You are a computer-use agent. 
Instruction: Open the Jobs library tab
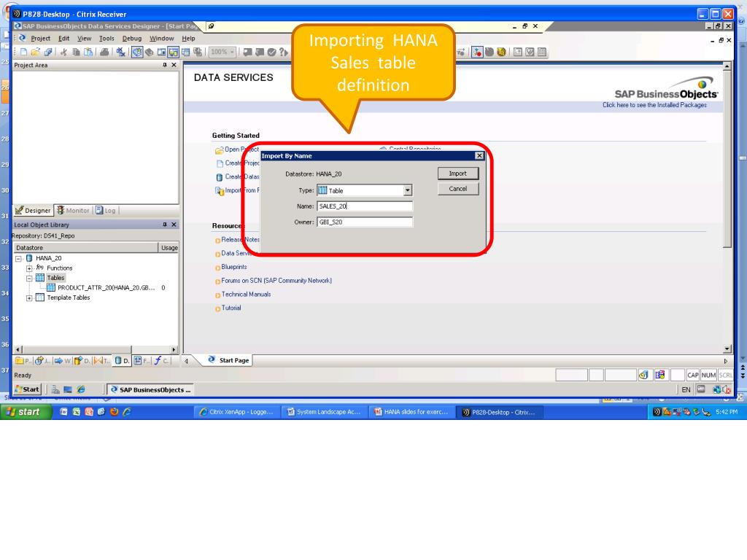(x=42, y=360)
